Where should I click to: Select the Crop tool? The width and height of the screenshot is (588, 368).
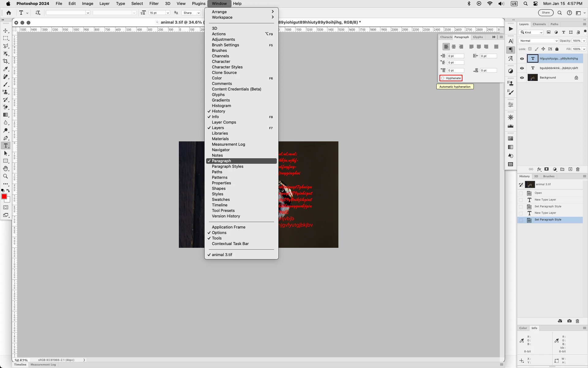click(6, 61)
